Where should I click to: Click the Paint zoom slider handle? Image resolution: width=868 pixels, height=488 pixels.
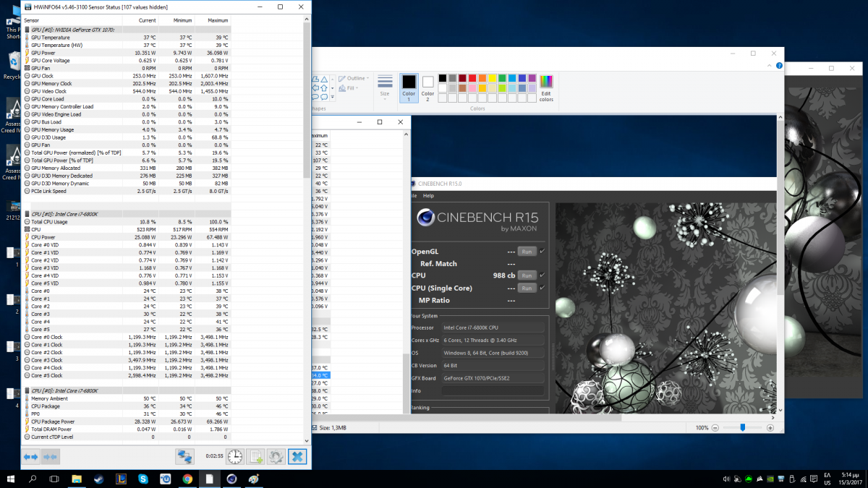743,428
